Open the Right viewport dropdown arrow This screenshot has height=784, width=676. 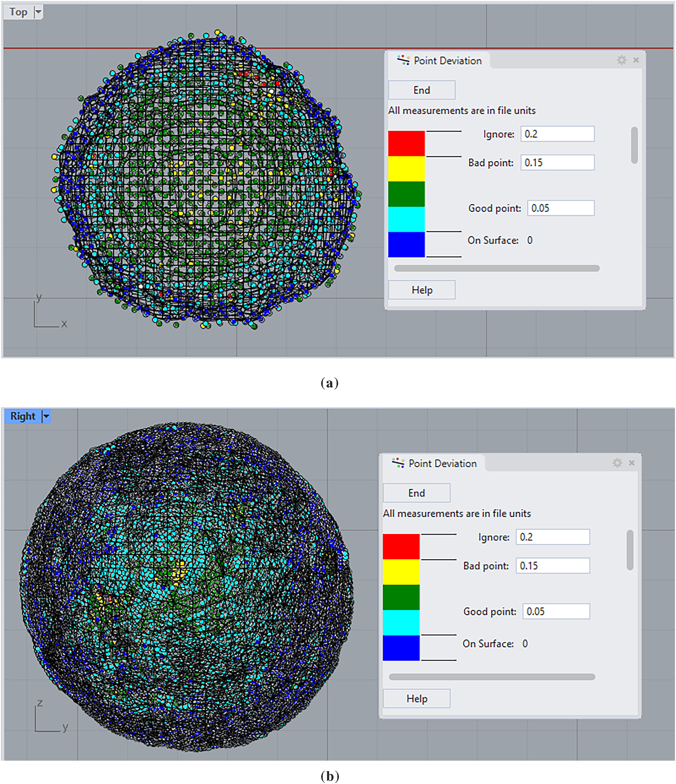pos(46,416)
